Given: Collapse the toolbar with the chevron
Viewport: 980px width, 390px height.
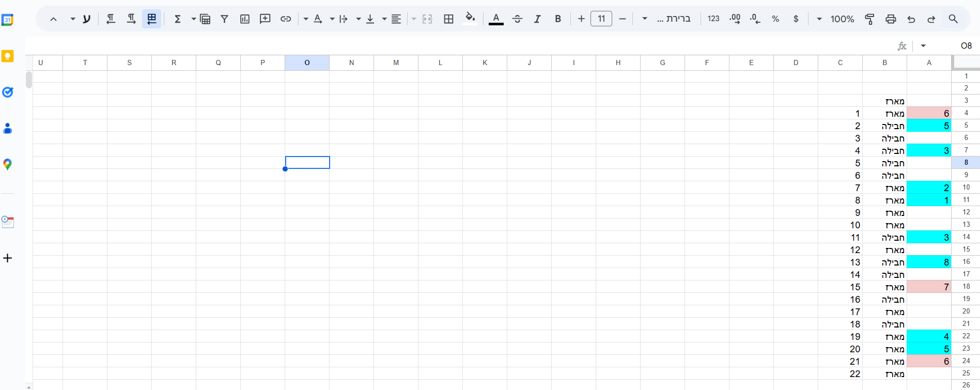Looking at the screenshot, I should [53, 19].
